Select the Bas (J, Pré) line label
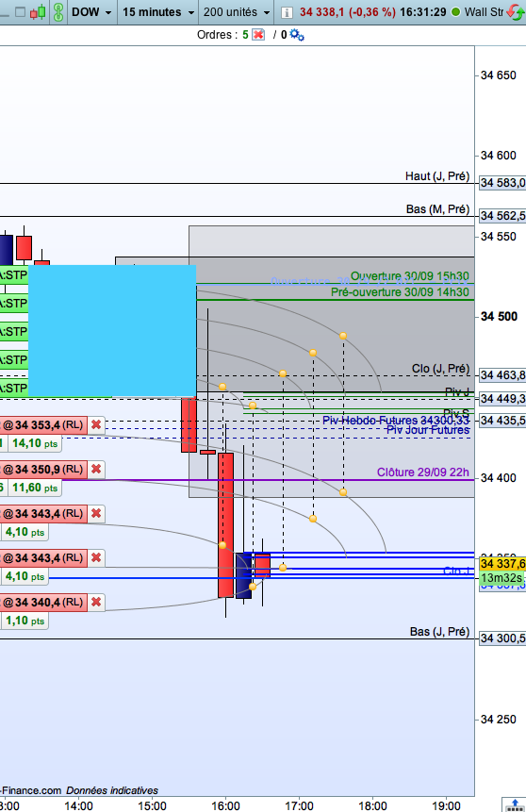Viewport: 526px width, 812px height. [439, 632]
